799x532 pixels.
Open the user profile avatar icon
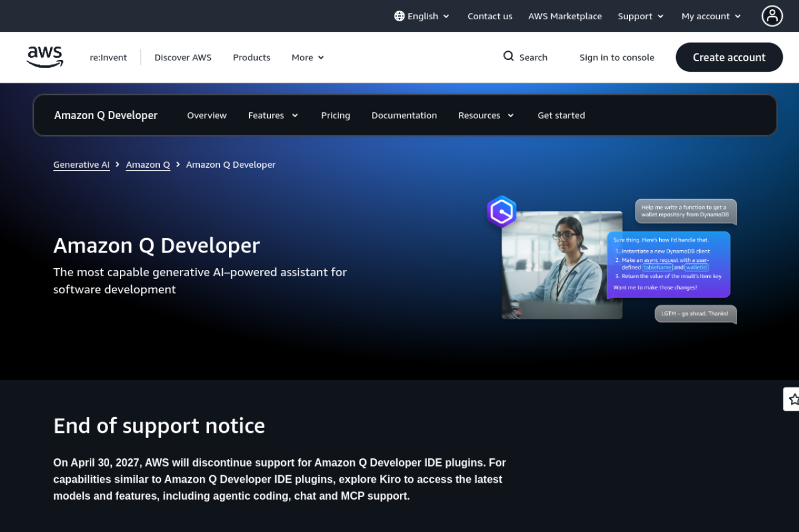772,16
